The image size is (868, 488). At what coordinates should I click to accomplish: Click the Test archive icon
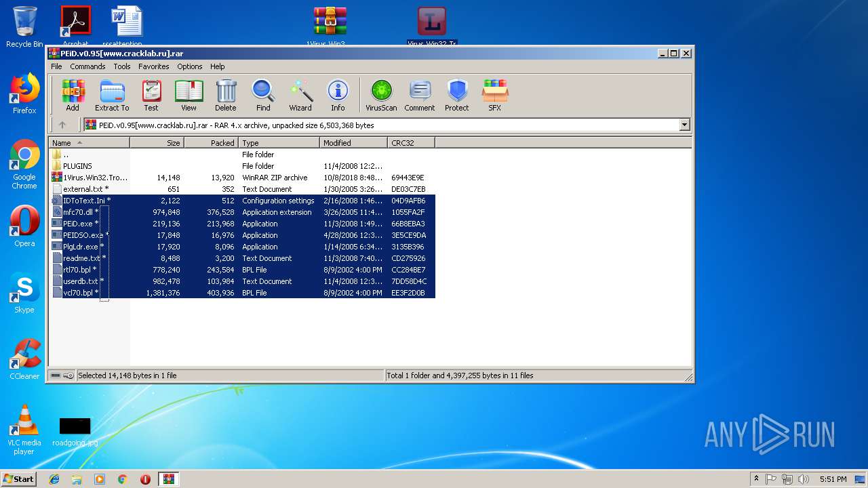pos(151,95)
